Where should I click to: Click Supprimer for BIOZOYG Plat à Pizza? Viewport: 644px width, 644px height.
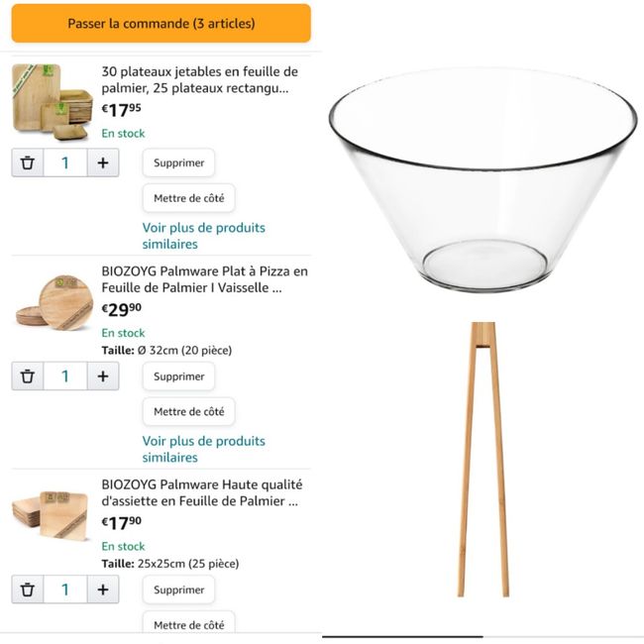click(x=178, y=376)
